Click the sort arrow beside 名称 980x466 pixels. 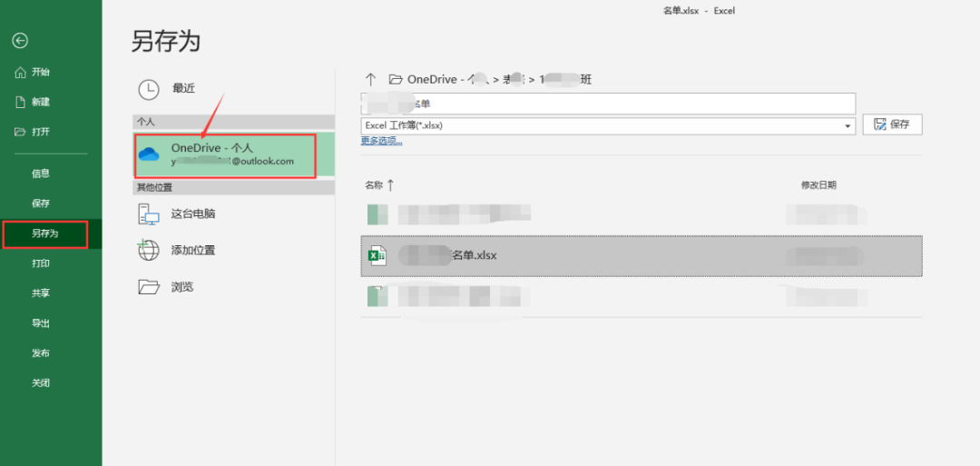(x=390, y=185)
